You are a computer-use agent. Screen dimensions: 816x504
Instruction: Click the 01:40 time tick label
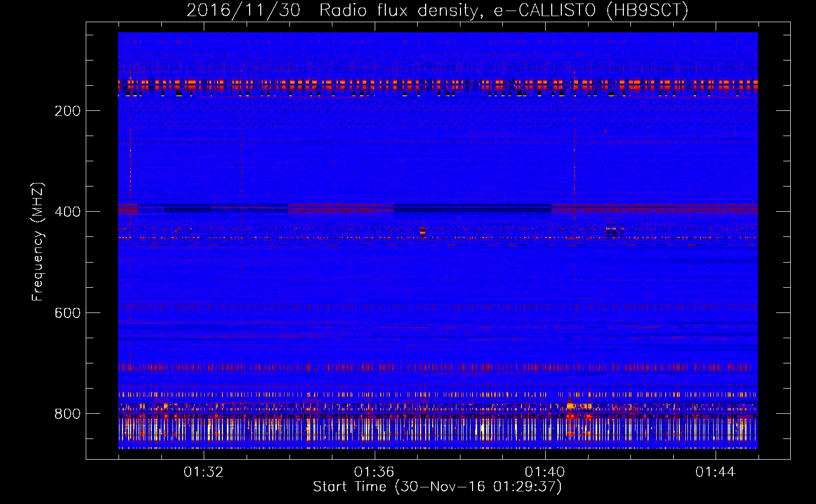point(545,472)
